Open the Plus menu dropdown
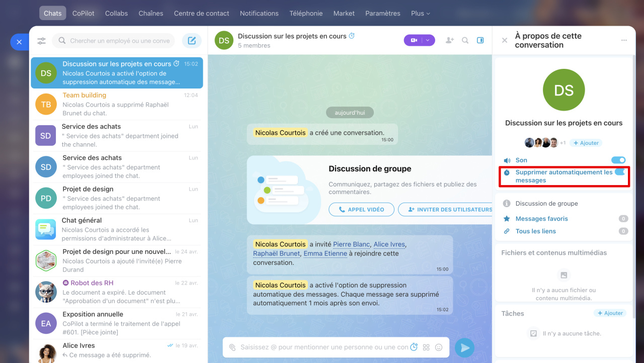Image resolution: width=644 pixels, height=363 pixels. pos(421,13)
